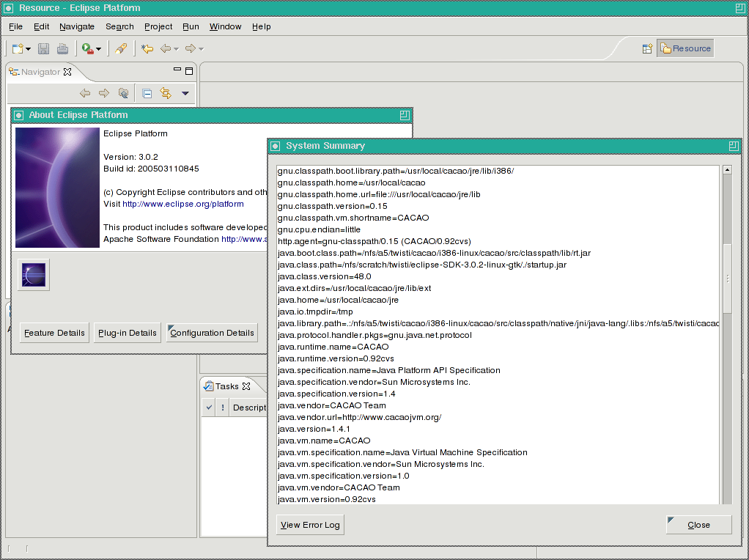749x560 pixels.
Task: Close the Navigator view tab
Action: 67,72
